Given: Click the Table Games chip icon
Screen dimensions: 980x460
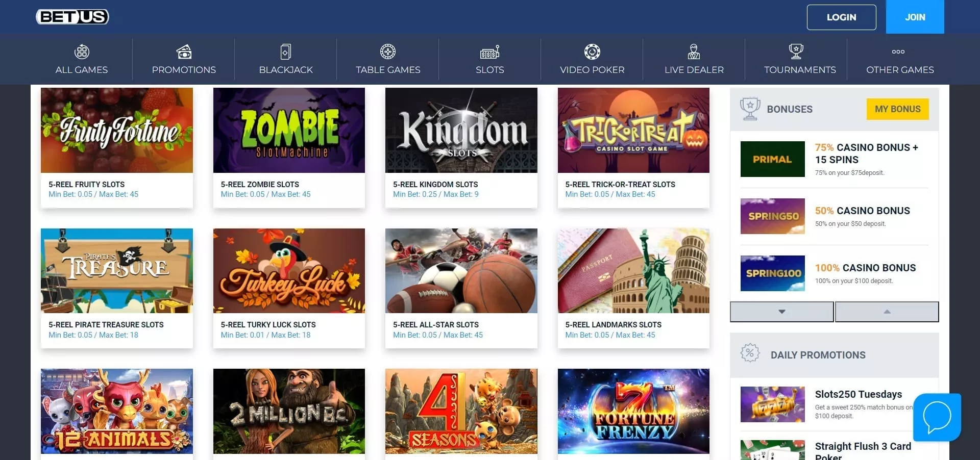Looking at the screenshot, I should click(388, 52).
